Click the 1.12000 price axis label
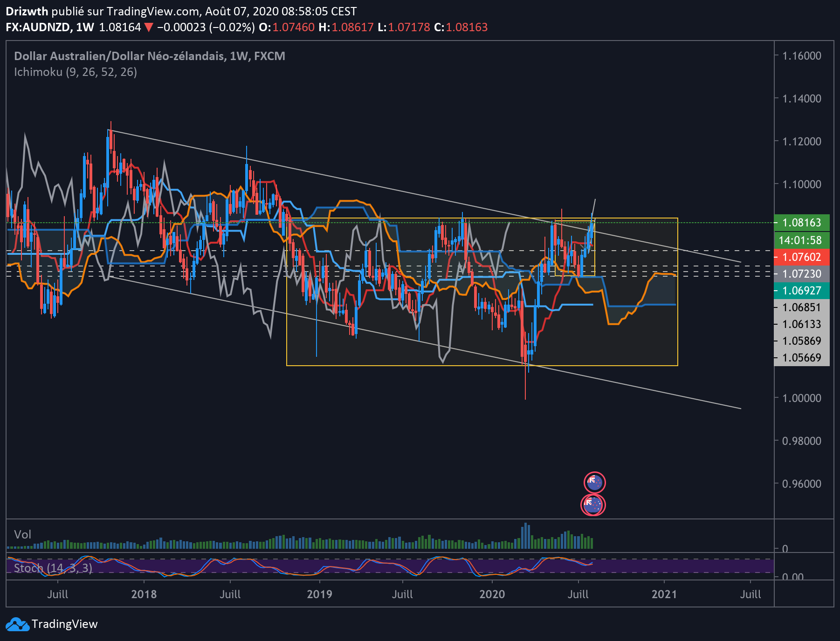The height and width of the screenshot is (641, 840). [x=802, y=142]
